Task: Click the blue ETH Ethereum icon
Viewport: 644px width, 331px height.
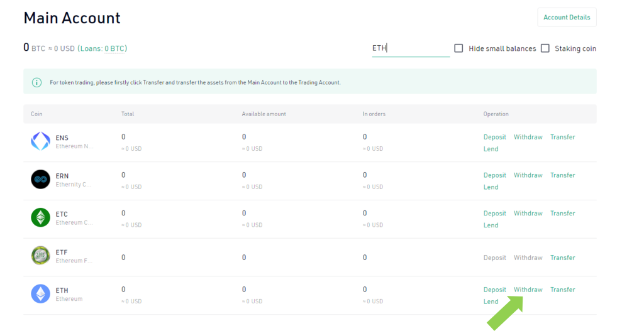Action: (x=41, y=294)
